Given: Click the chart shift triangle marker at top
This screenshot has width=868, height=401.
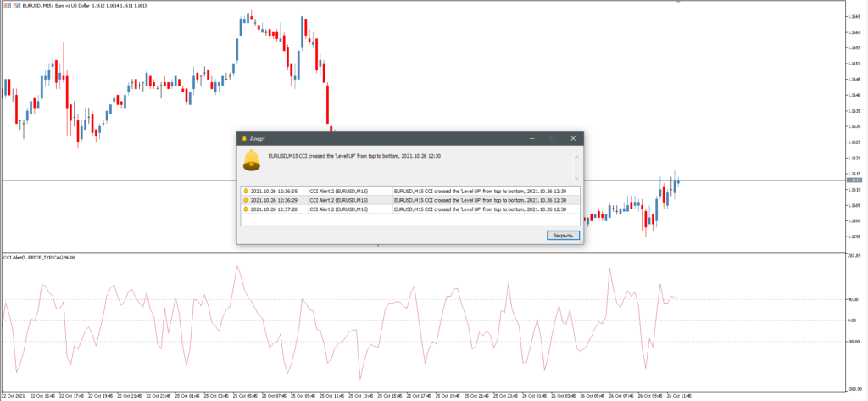Looking at the screenshot, I should coord(679,2).
